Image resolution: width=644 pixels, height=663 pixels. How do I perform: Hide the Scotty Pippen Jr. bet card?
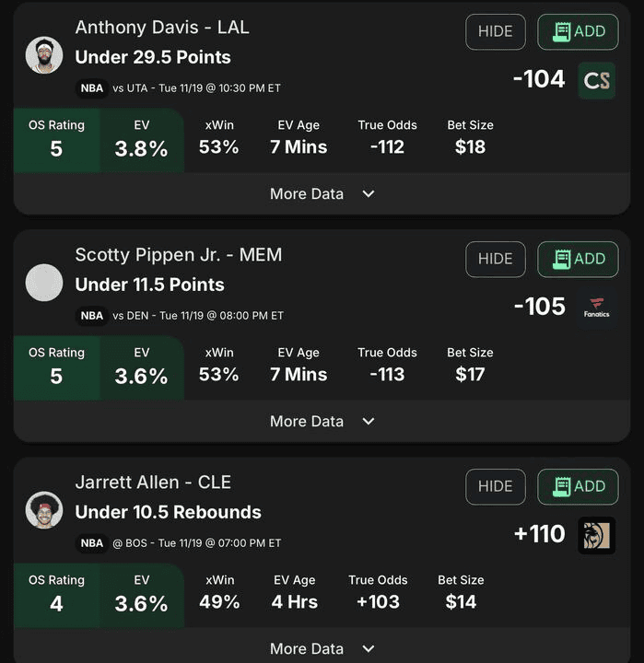click(496, 260)
